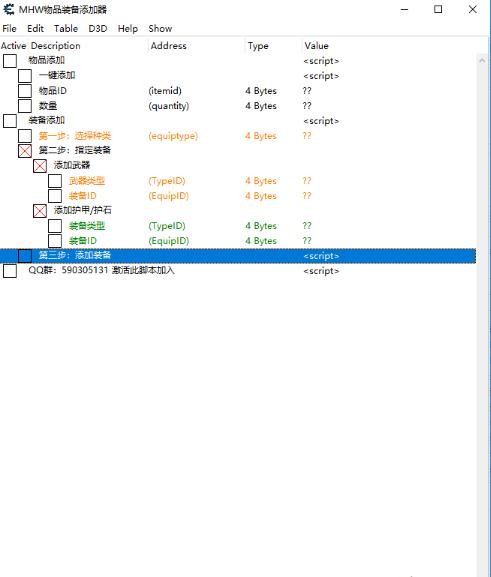Check the box beside 物品ID entry

click(x=25, y=91)
